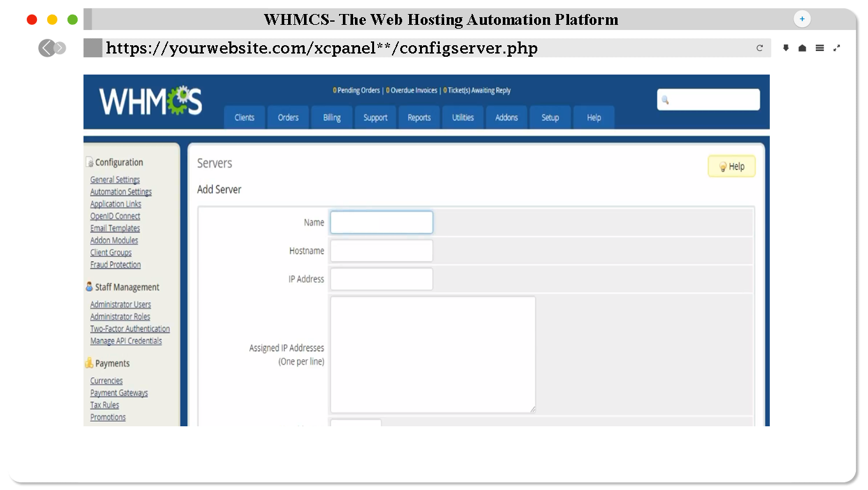Click the browser back arrow

coord(46,48)
